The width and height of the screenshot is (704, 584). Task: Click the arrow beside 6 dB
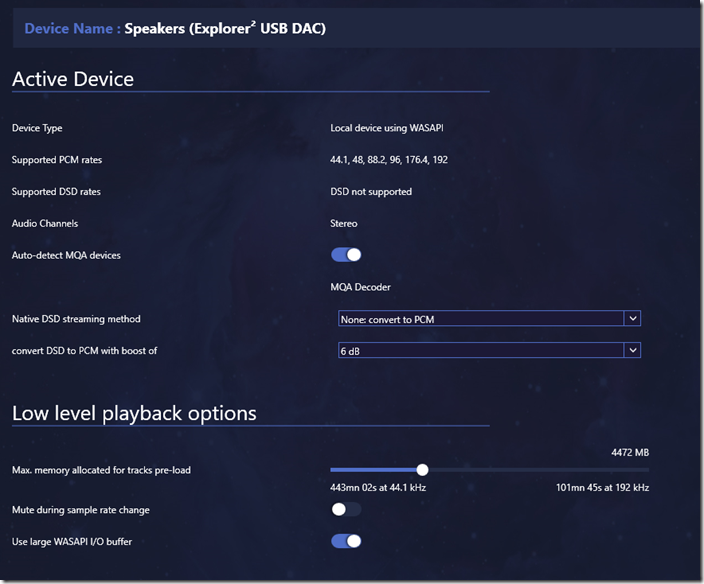point(633,351)
